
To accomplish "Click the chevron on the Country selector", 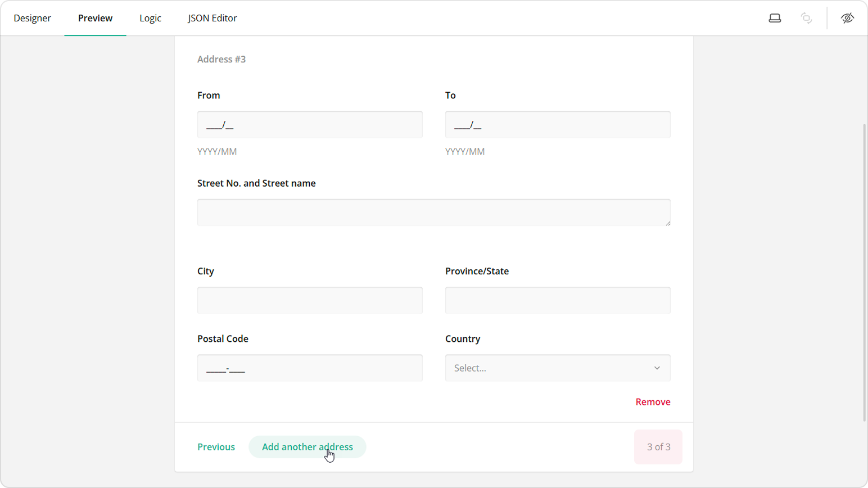I will coord(656,368).
